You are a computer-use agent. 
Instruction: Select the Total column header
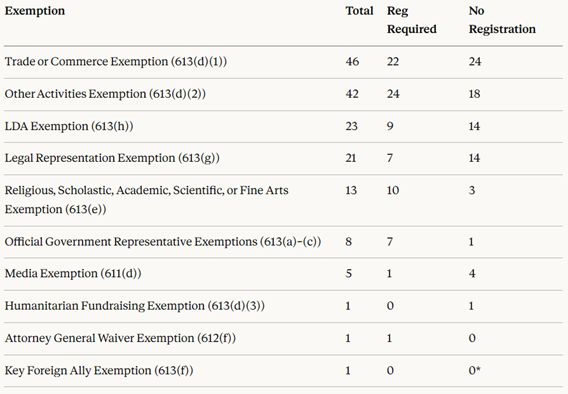[x=359, y=11]
